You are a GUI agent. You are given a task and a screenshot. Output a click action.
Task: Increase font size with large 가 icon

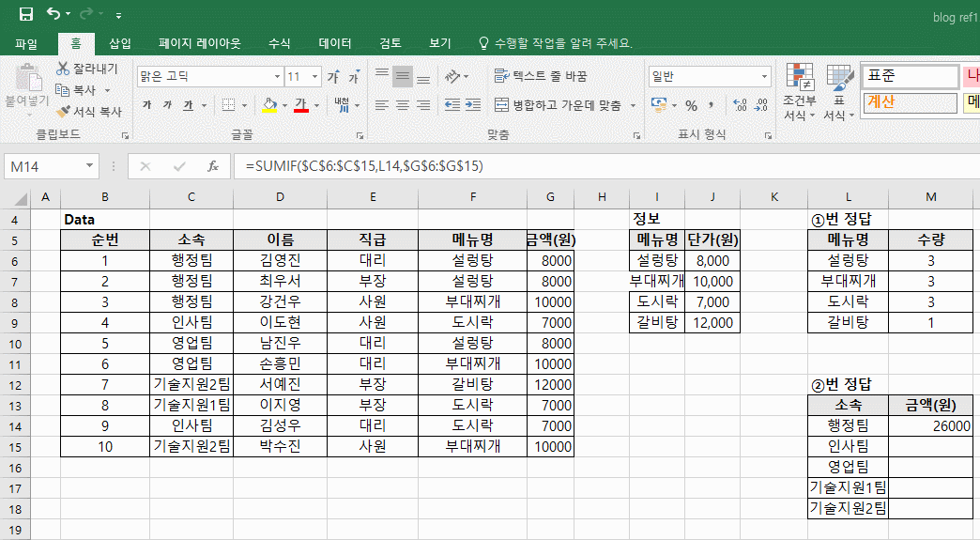point(334,77)
